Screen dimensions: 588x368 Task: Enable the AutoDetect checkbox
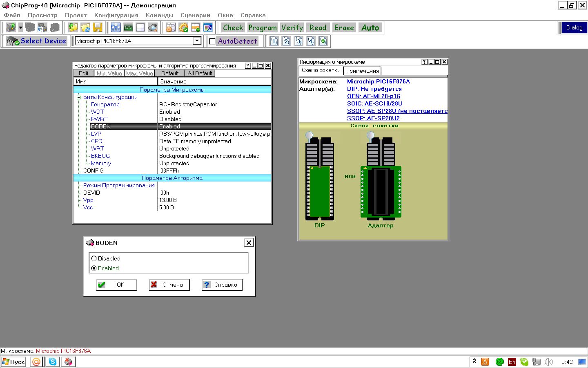[212, 41]
